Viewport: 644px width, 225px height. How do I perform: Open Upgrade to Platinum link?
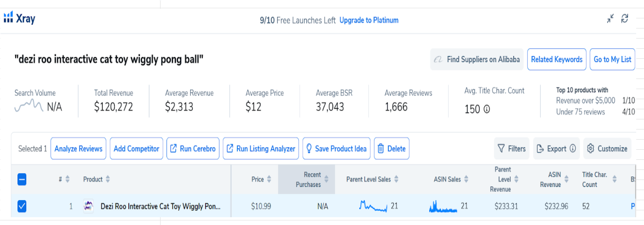pyautogui.click(x=369, y=20)
